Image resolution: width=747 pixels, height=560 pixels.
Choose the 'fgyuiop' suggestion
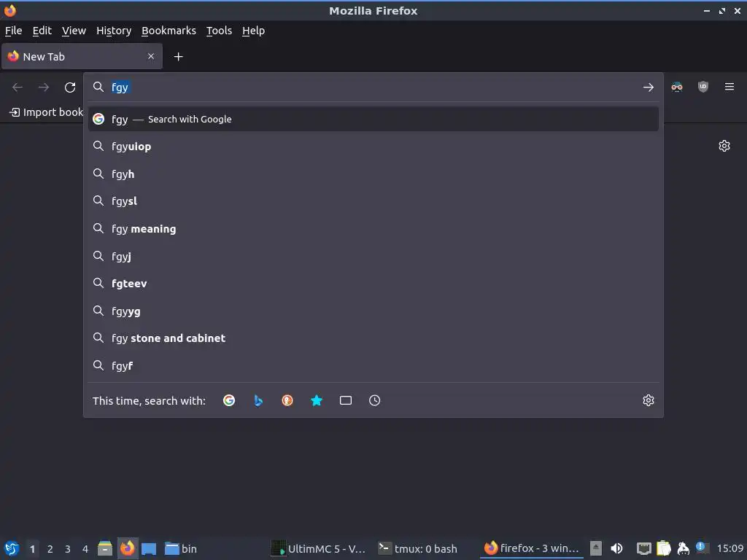[x=373, y=146]
